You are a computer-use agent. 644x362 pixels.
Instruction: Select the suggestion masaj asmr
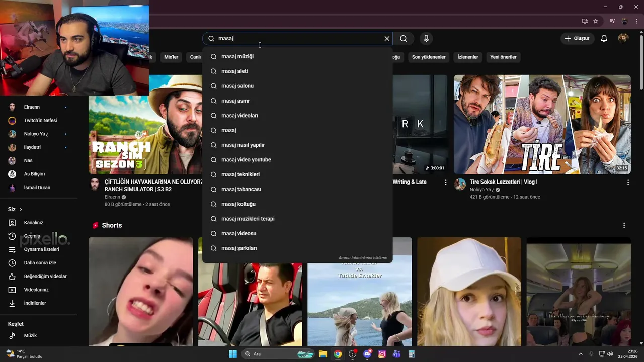click(297, 101)
